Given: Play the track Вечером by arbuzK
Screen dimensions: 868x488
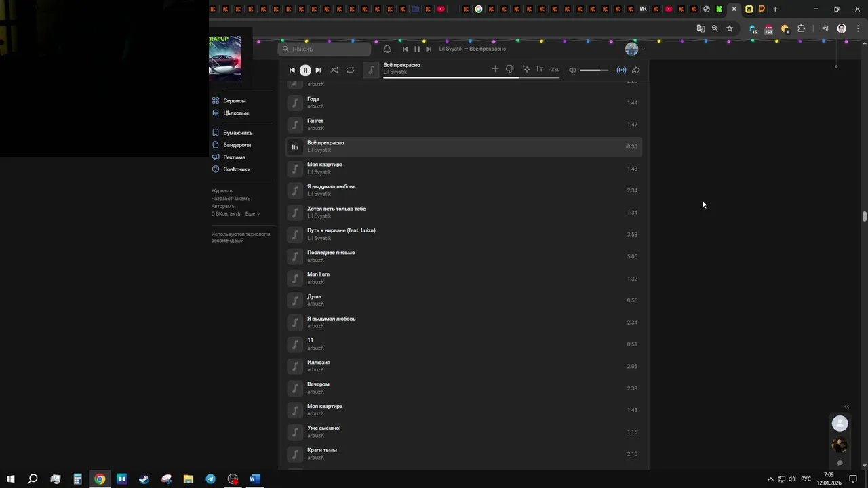Looking at the screenshot, I should tap(464, 388).
